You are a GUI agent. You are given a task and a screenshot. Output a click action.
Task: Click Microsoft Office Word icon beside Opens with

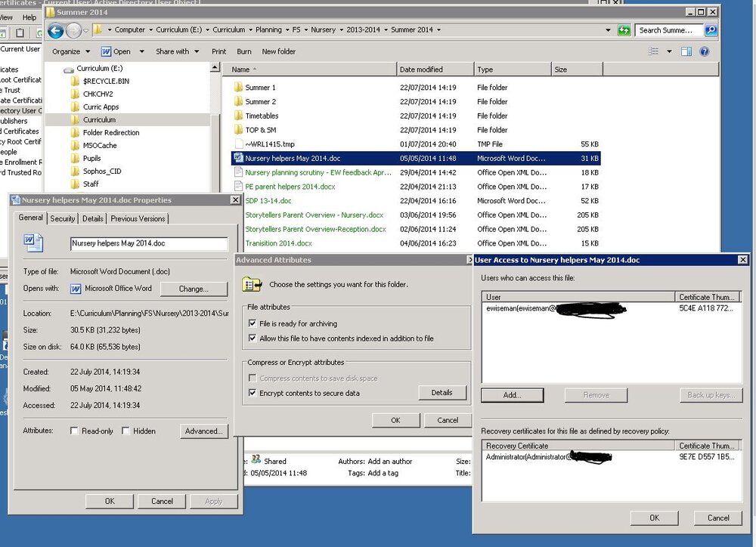(76, 289)
